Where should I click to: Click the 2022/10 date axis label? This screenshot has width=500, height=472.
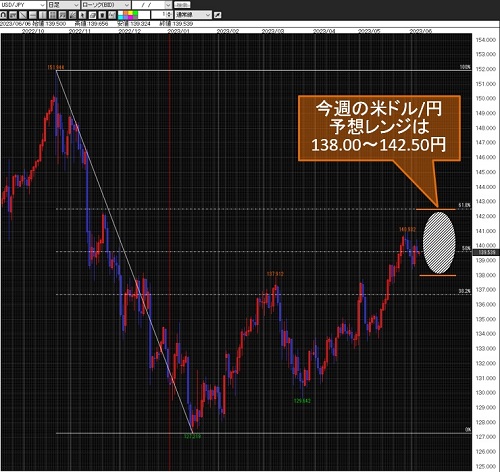33,31
